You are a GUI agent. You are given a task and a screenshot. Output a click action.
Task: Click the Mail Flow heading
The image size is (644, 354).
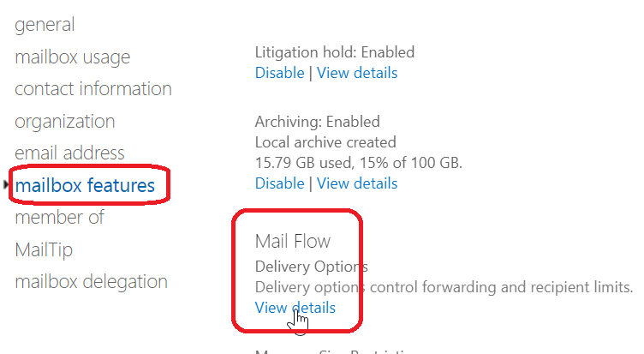coord(293,243)
